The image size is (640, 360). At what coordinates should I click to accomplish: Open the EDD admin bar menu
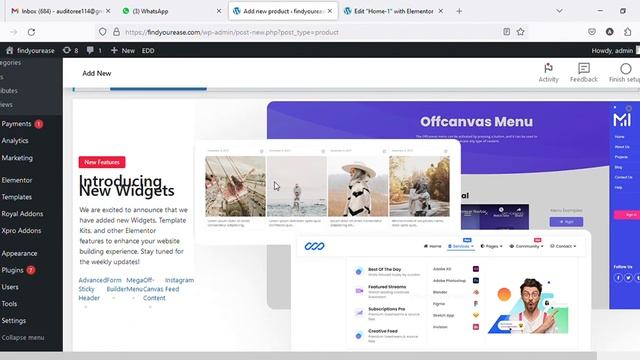pos(148,51)
